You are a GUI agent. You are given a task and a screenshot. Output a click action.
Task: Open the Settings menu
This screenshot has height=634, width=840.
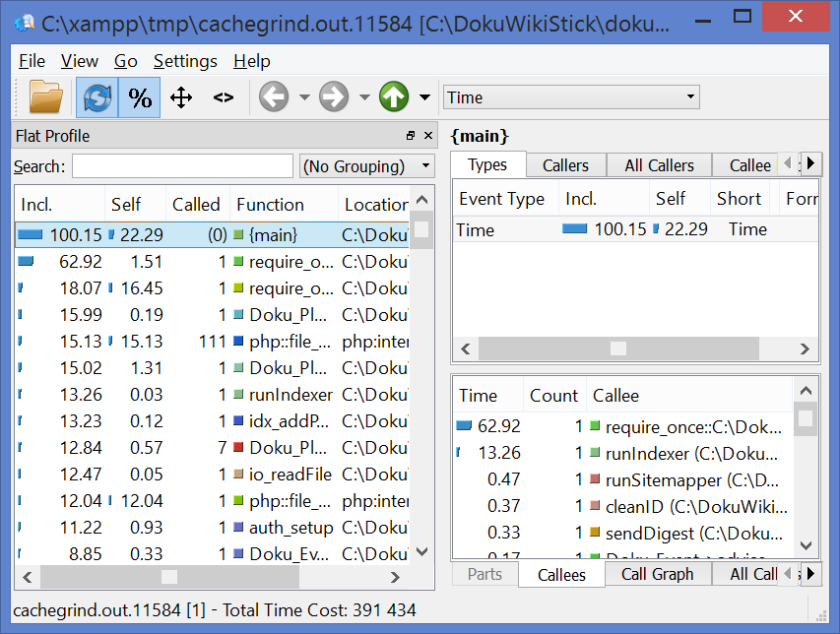[x=185, y=61]
